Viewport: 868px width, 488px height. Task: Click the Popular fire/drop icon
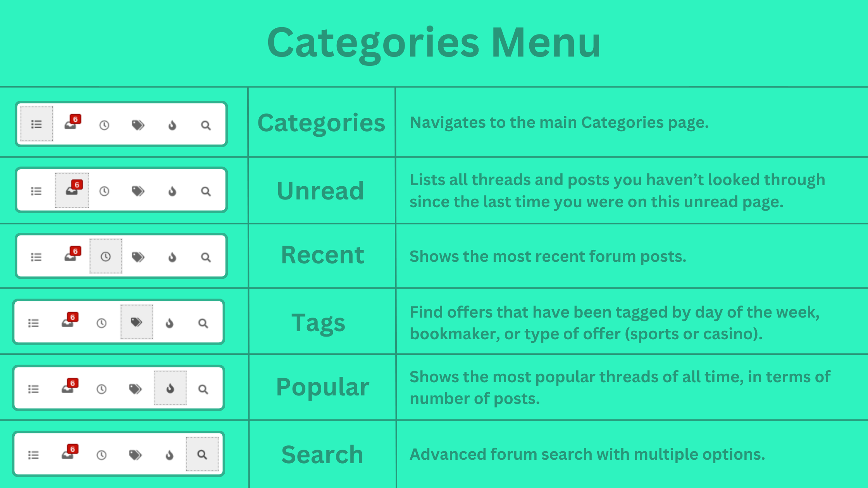169,388
